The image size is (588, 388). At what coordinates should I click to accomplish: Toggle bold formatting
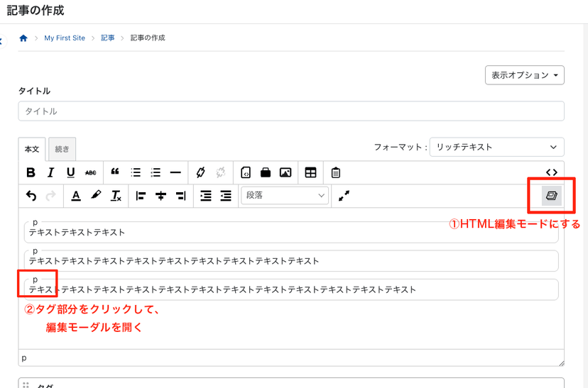click(x=31, y=172)
